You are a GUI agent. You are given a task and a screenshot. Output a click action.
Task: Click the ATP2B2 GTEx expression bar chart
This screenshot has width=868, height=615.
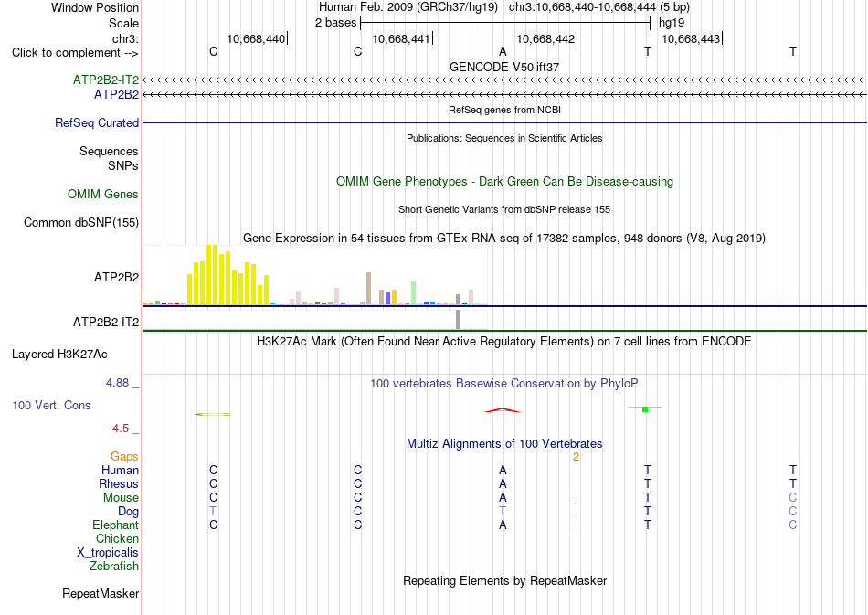click(315, 275)
